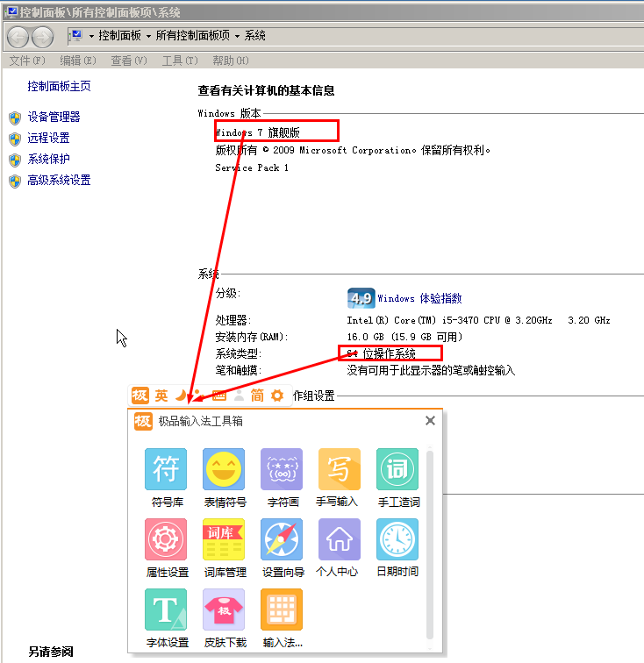This screenshot has width=644, height=663.
Task: Click the computer icon in the address bar
Action: tap(76, 36)
